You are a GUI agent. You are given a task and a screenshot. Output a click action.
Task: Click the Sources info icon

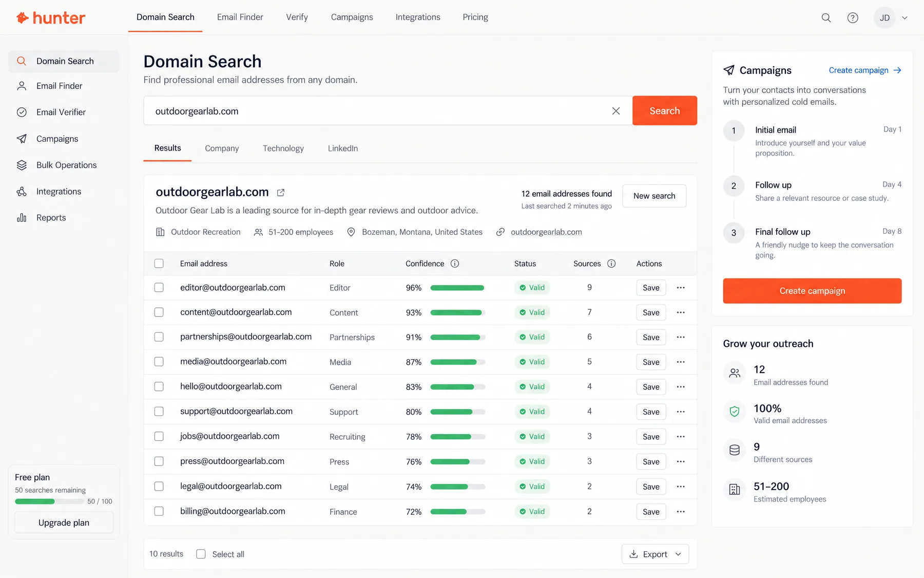611,264
